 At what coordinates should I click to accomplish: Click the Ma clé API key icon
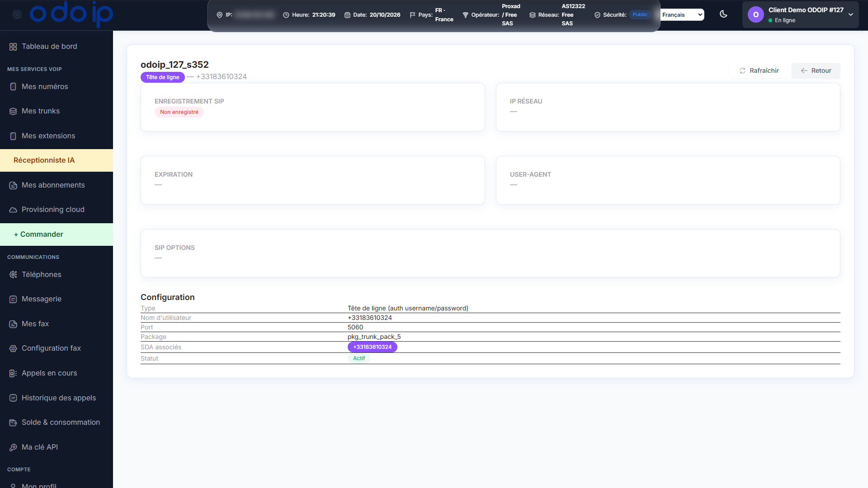(13, 447)
